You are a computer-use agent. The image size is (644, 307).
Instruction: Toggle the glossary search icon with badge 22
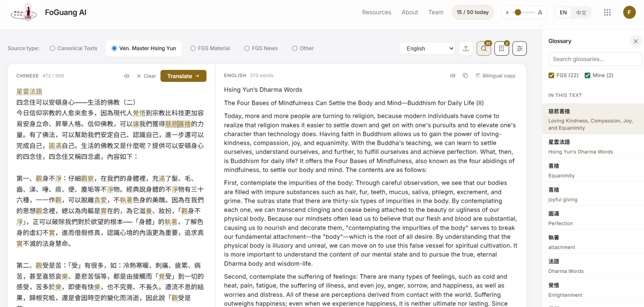pyautogui.click(x=484, y=48)
